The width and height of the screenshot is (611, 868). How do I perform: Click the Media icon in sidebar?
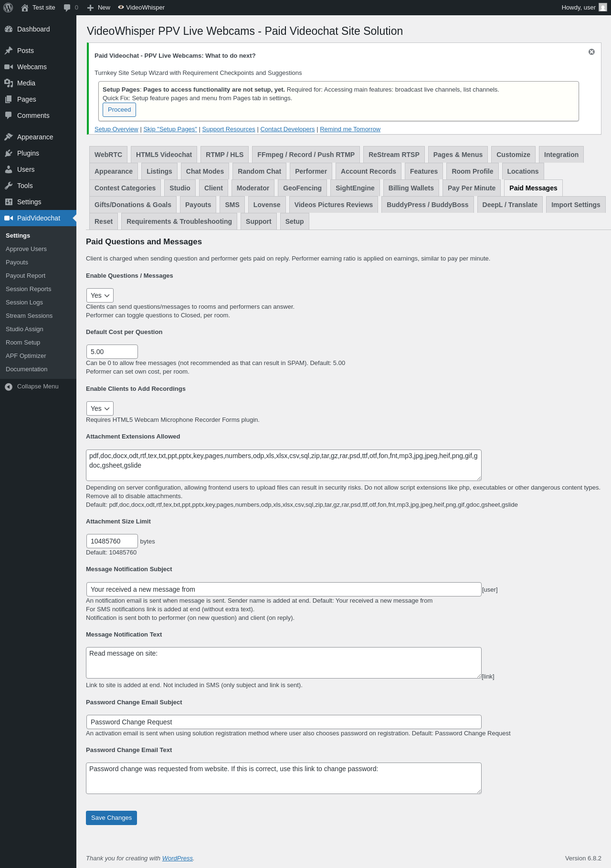tap(9, 83)
